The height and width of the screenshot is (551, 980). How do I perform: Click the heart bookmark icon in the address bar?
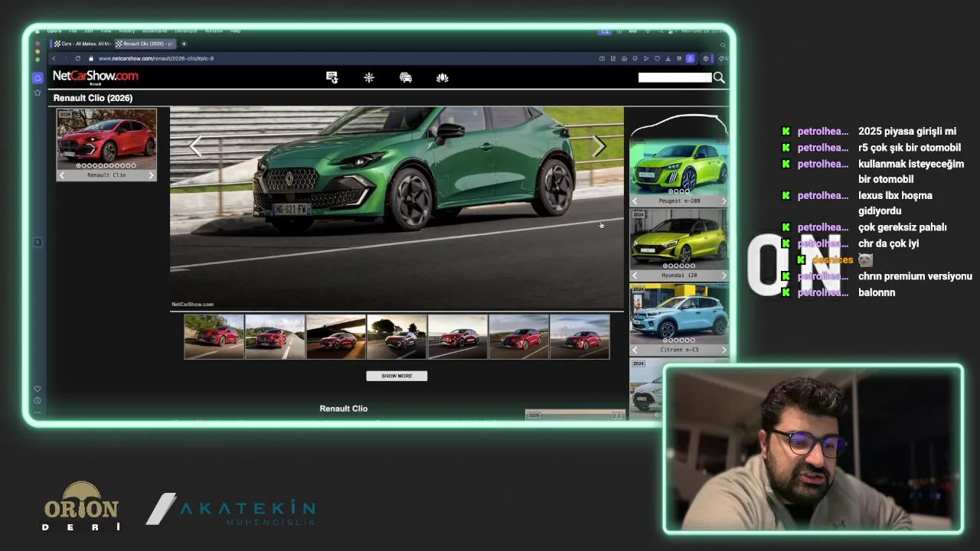pos(657,58)
